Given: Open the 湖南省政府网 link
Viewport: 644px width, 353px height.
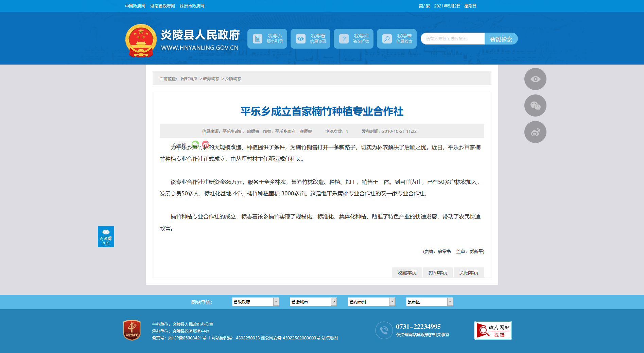Looking at the screenshot, I should (162, 6).
